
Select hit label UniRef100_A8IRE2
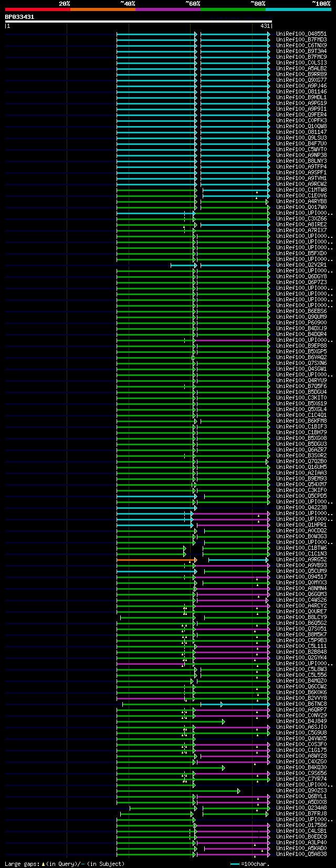click(x=301, y=225)
